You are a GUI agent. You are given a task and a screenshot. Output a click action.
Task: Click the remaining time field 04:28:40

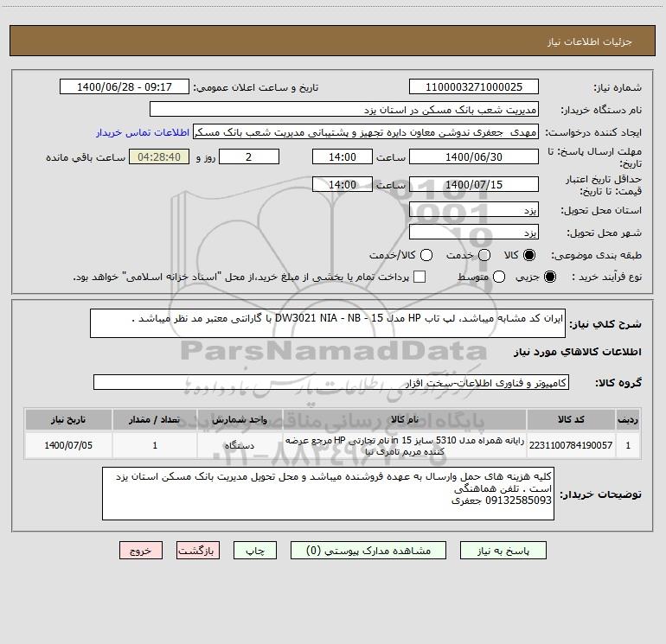159,156
